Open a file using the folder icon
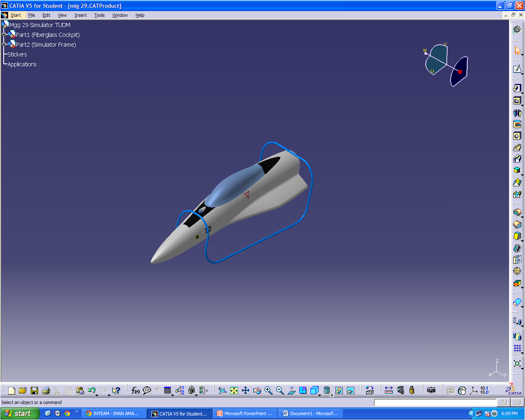The image size is (525, 420). tap(23, 391)
